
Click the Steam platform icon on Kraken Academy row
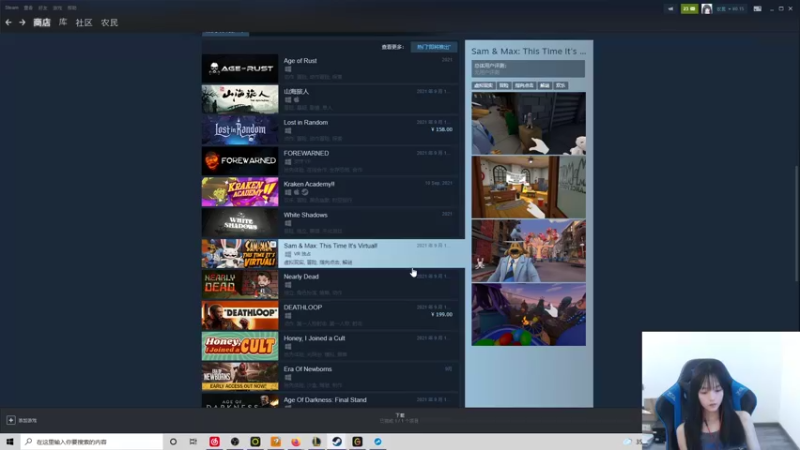click(305, 192)
